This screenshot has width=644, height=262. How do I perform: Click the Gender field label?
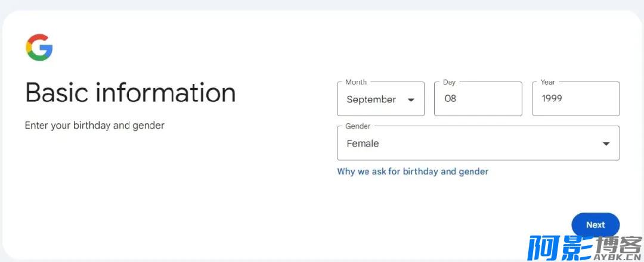[358, 126]
